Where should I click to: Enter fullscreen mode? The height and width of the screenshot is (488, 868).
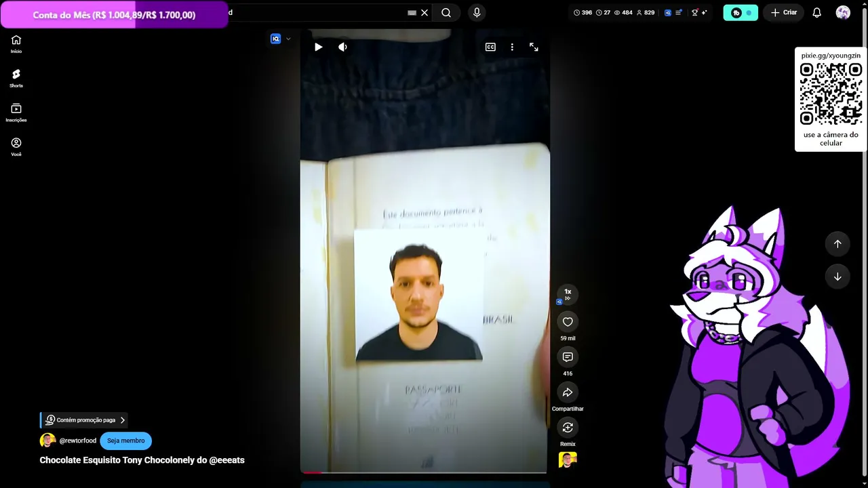point(534,47)
